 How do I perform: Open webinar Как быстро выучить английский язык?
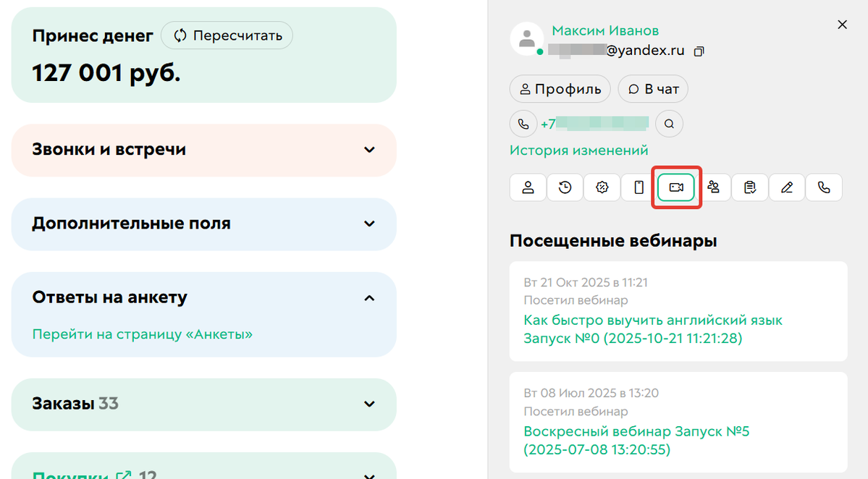(x=652, y=319)
